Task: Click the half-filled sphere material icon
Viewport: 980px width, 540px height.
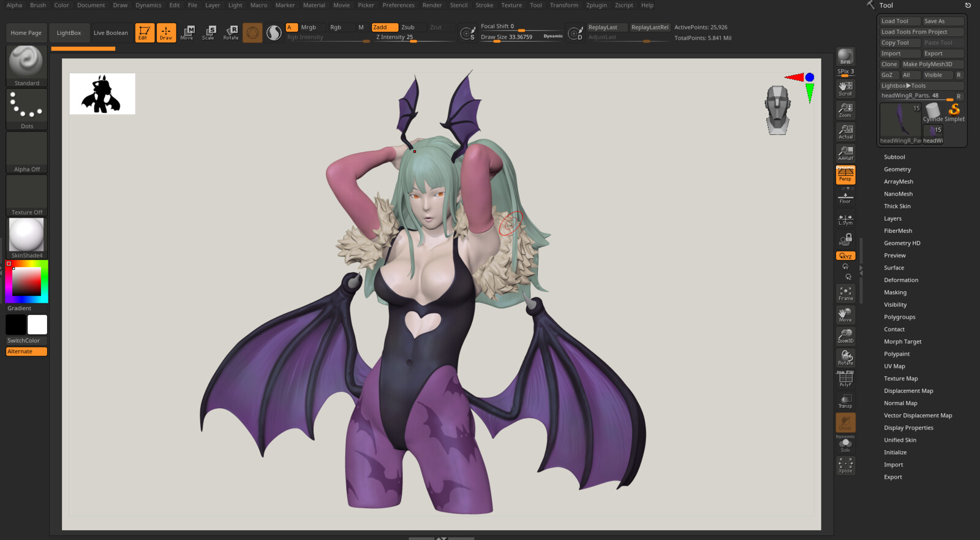Action: point(274,32)
